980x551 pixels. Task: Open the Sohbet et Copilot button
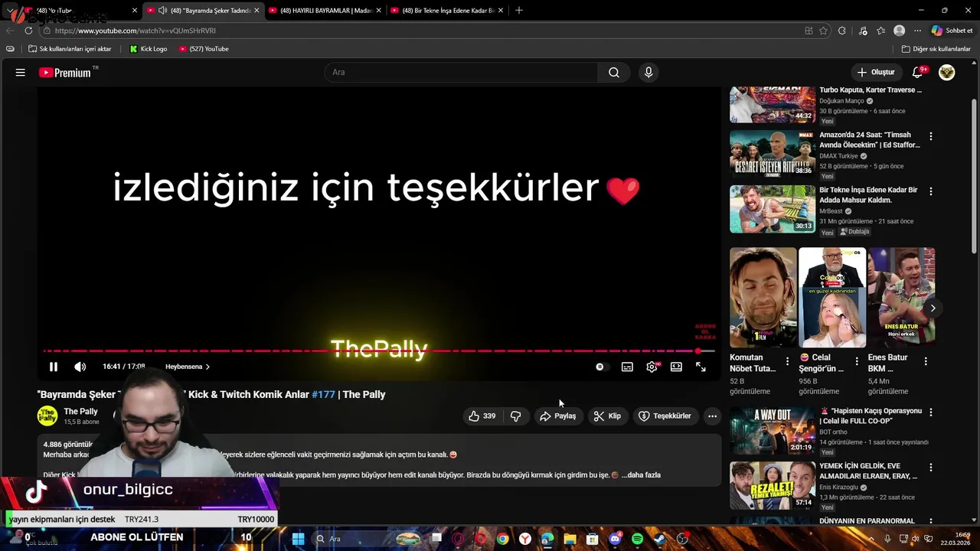[952, 31]
